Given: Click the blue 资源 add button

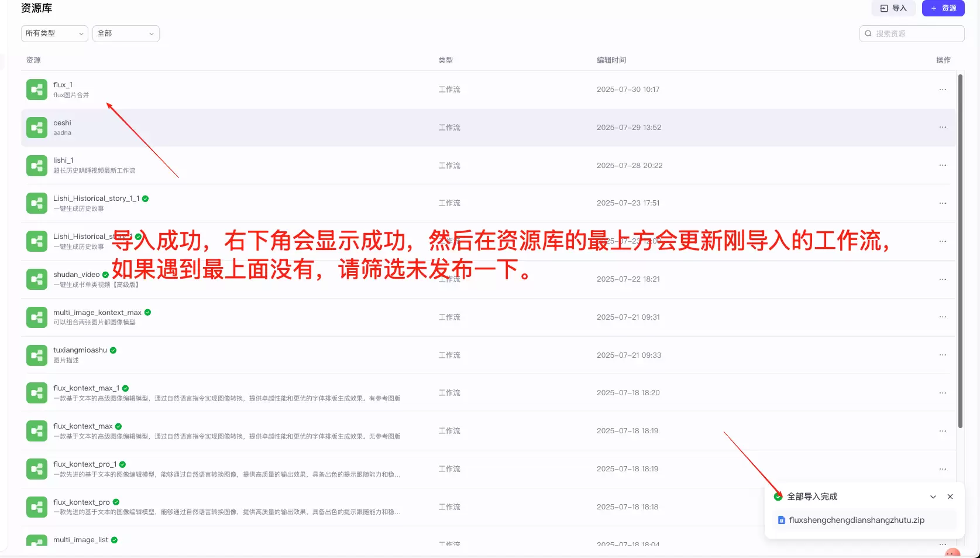Looking at the screenshot, I should point(943,8).
